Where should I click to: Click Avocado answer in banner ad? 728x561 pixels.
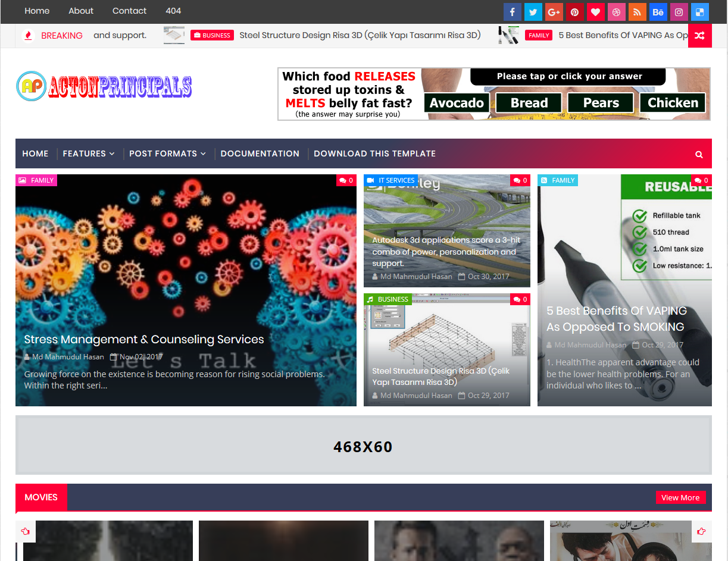[x=457, y=103]
